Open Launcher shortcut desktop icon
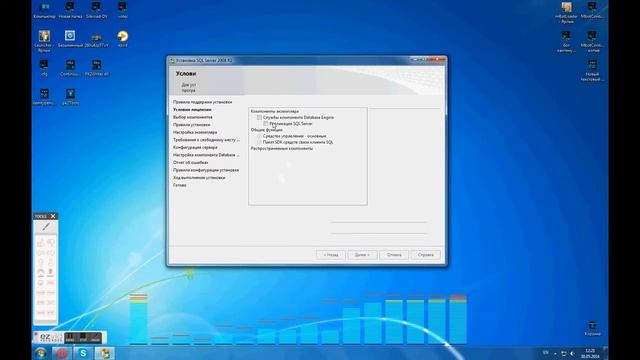The image size is (640, 360). tap(44, 41)
